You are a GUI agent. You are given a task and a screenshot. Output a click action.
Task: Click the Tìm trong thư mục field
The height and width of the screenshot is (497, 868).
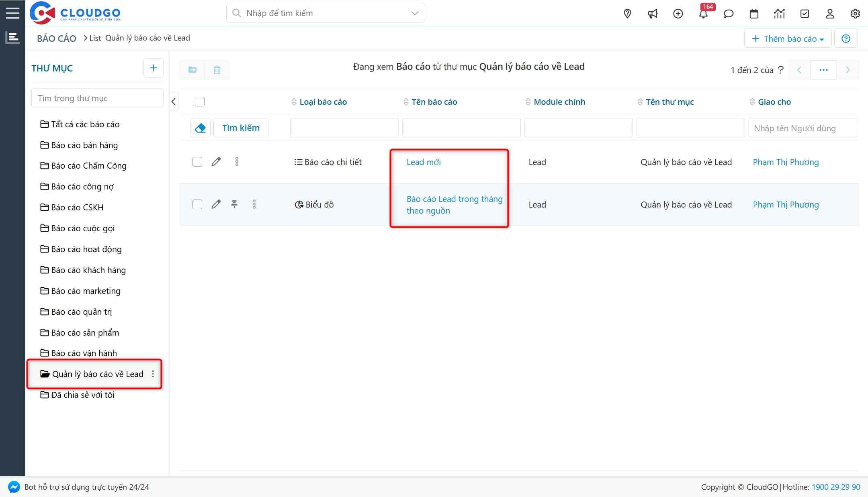click(97, 98)
